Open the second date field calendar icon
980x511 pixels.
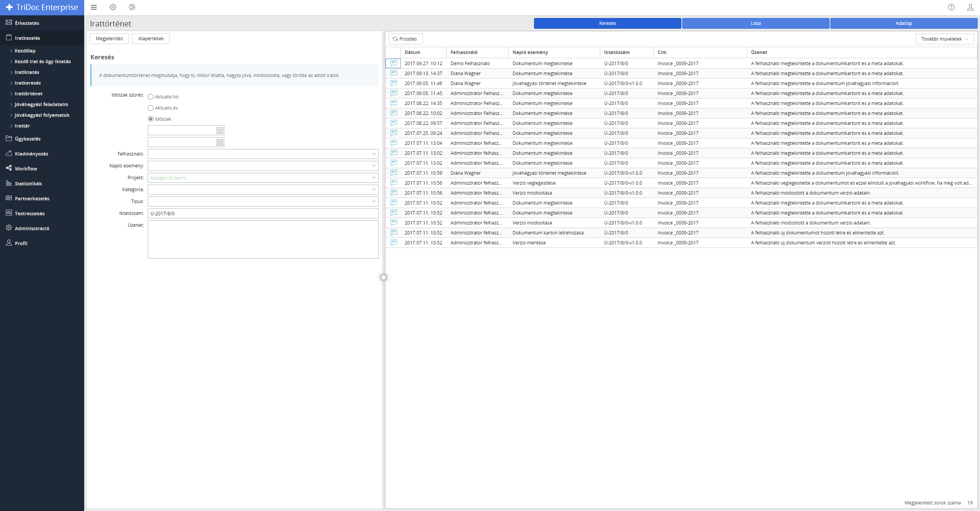[220, 142]
